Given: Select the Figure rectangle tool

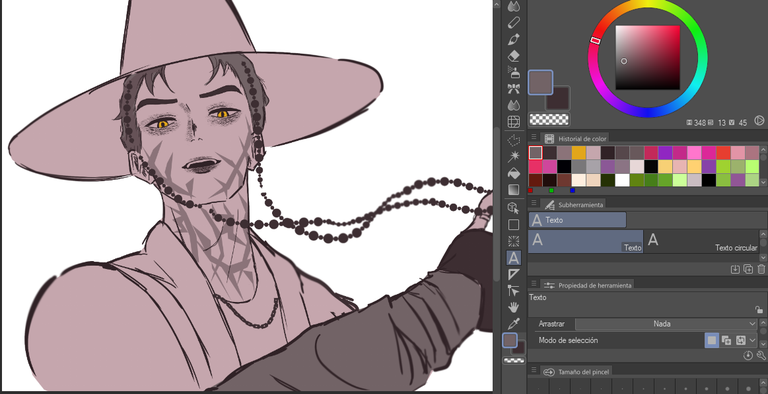Looking at the screenshot, I should (x=514, y=224).
